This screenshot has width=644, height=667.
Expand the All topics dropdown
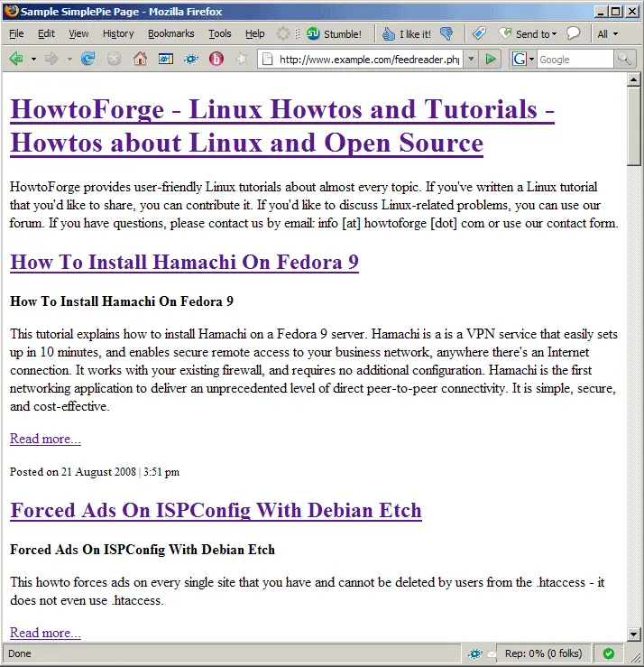607,34
